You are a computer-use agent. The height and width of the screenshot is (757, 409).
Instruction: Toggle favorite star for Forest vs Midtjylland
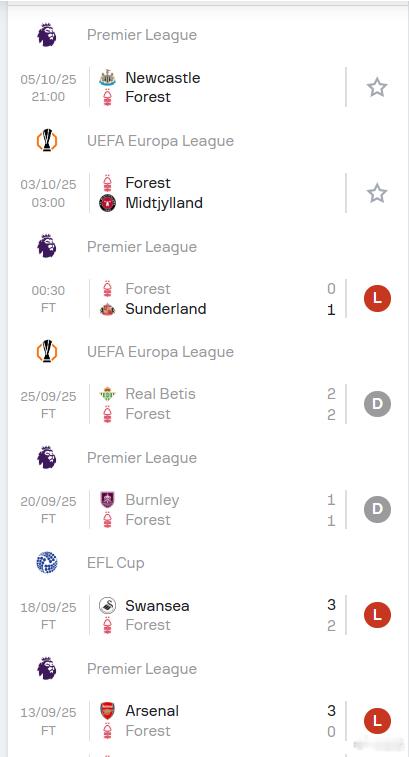click(377, 193)
